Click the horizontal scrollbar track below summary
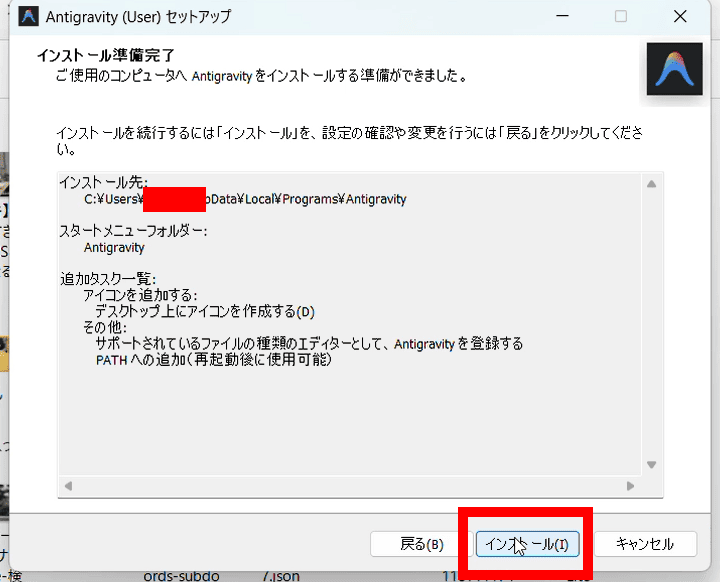 pyautogui.click(x=346, y=485)
